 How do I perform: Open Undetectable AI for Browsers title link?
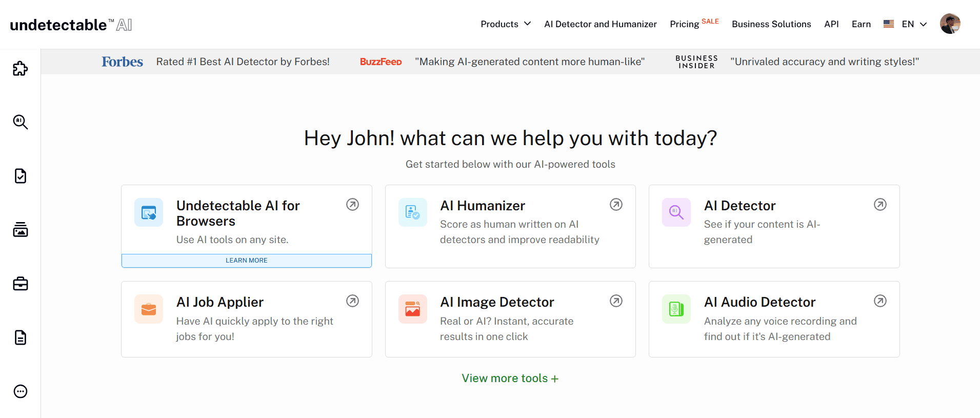point(238,213)
